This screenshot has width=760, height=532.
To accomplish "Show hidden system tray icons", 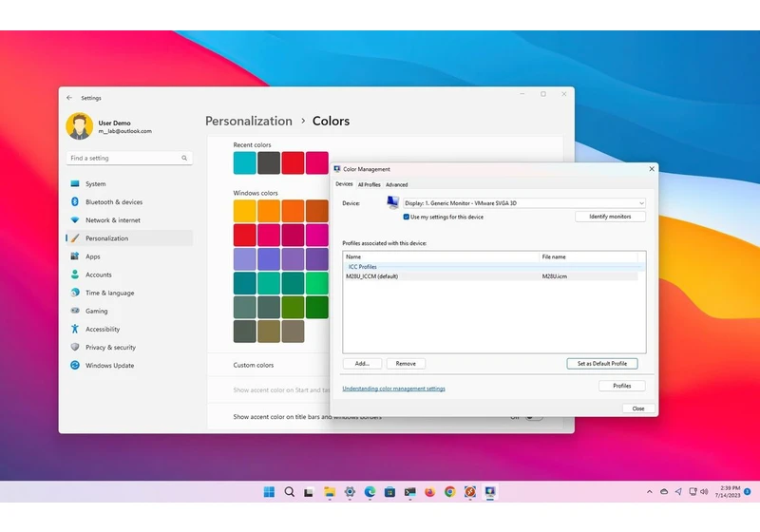I will (x=650, y=492).
